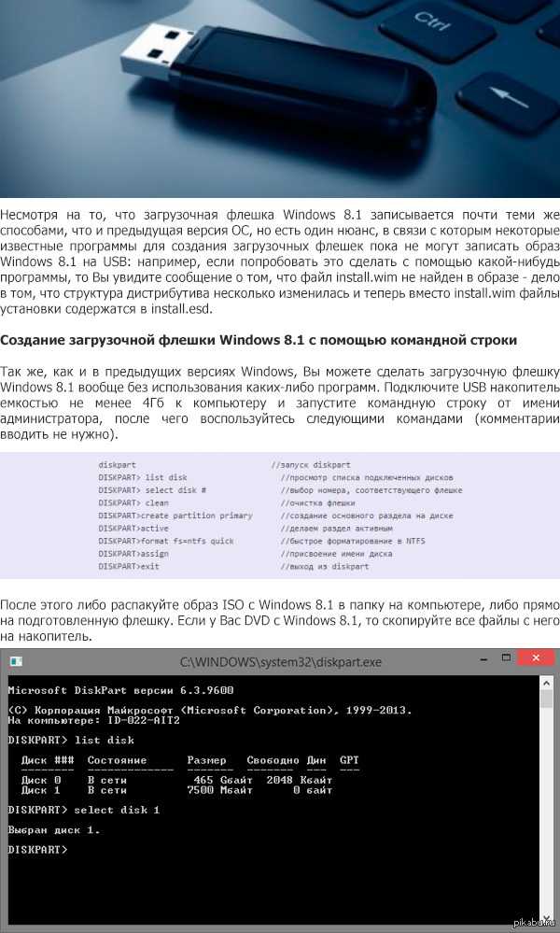Click the 'Свободно' column header in console
Image resolution: width=560 pixels, height=933 pixels.
point(273,760)
